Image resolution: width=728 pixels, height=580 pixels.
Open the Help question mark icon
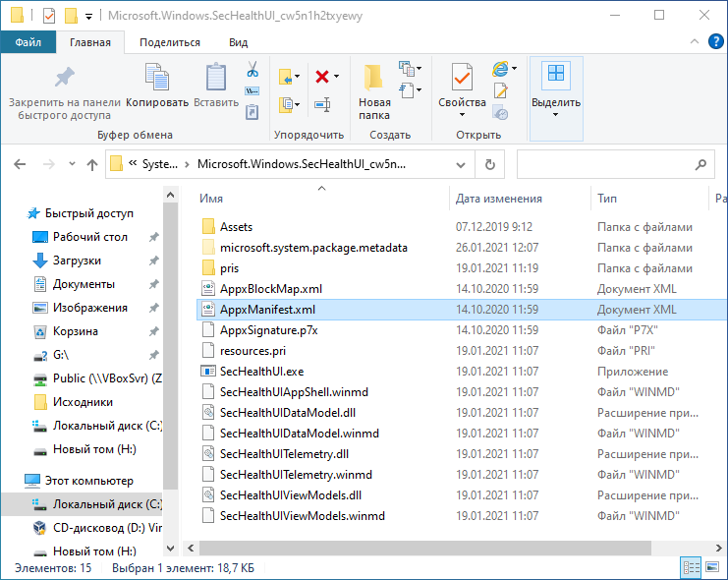point(715,41)
